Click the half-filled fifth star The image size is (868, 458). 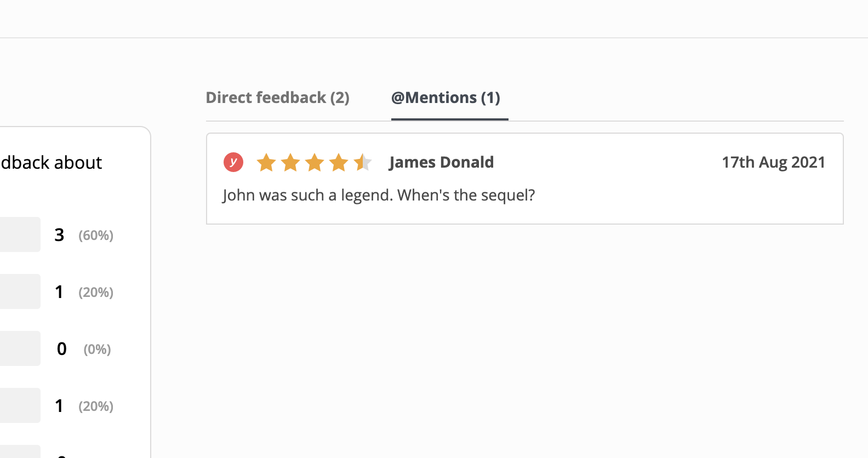pos(363,162)
